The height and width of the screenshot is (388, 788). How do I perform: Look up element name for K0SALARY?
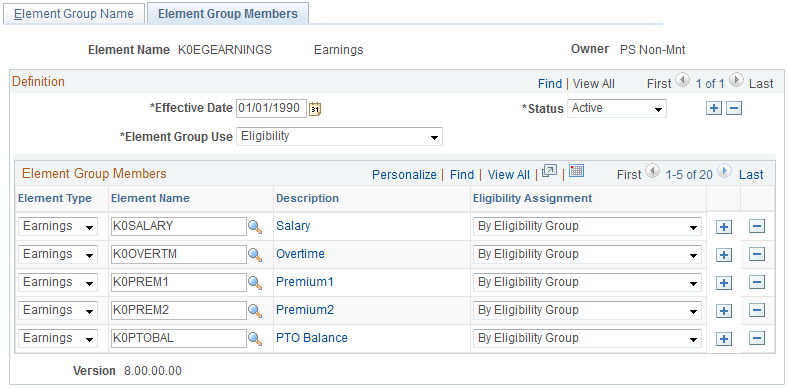point(255,227)
